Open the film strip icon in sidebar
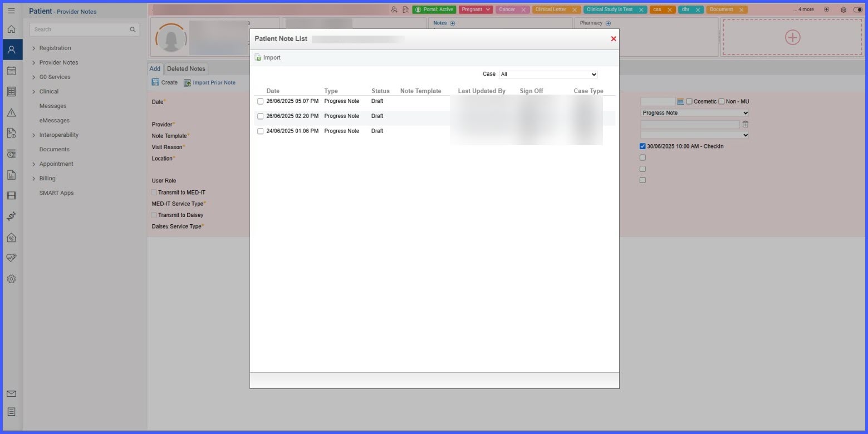Viewport: 868px width, 434px height. coord(11,196)
